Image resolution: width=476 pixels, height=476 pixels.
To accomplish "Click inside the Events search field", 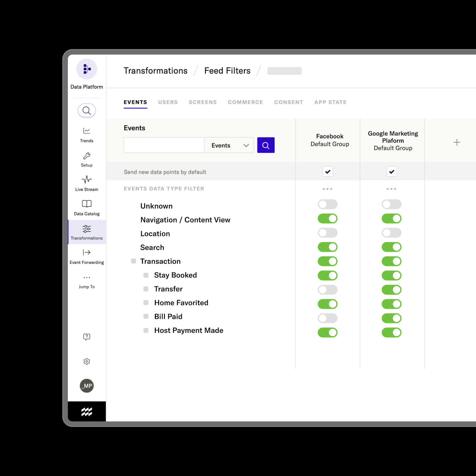I will tap(164, 145).
